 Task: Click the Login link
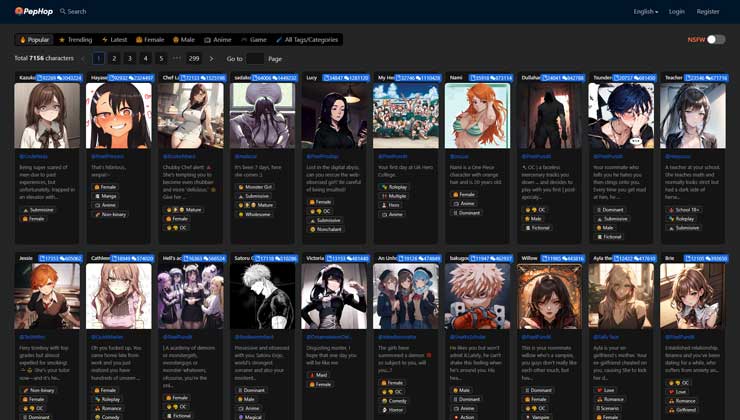click(x=677, y=12)
